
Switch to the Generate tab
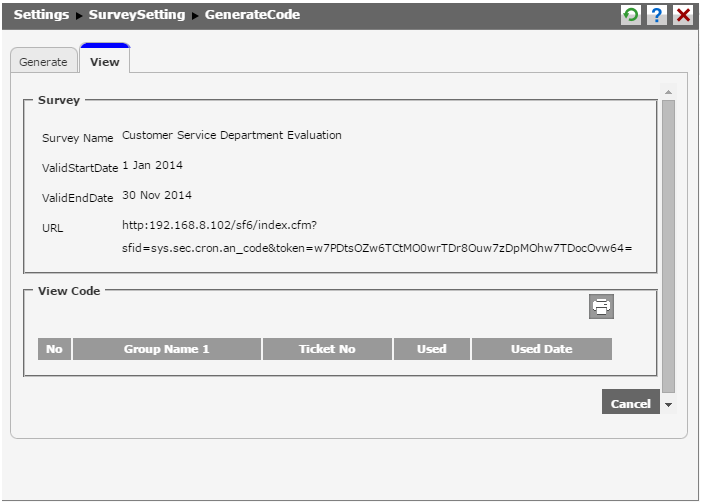(x=43, y=62)
